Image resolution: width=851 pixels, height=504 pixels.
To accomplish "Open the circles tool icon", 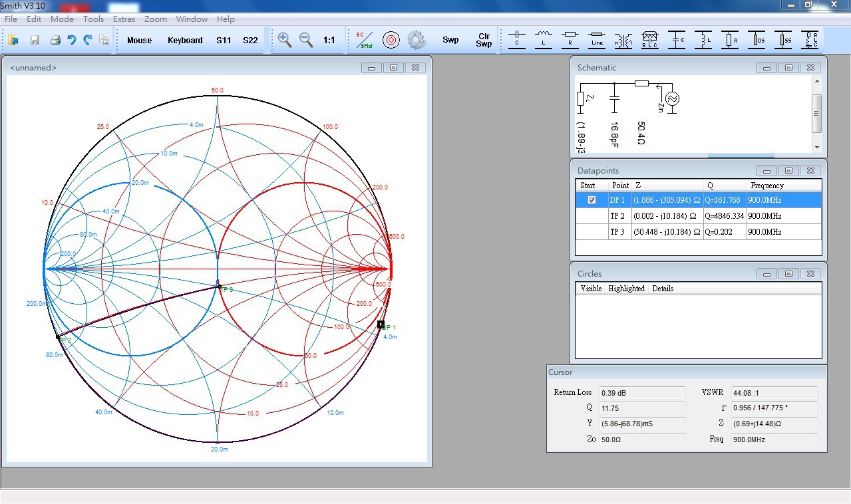I will click(x=391, y=40).
